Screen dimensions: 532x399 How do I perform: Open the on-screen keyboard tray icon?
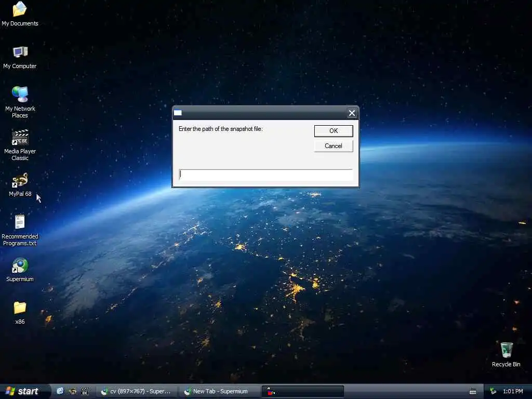473,392
